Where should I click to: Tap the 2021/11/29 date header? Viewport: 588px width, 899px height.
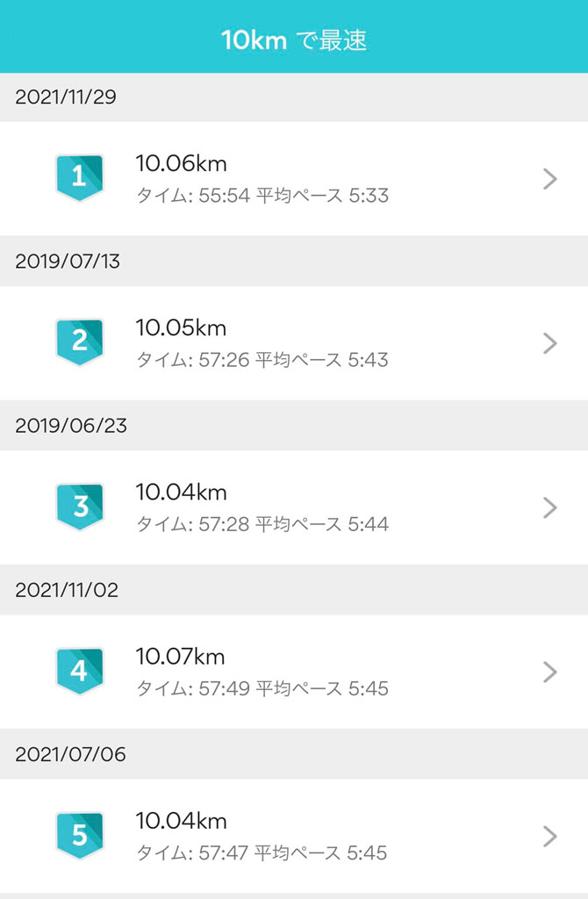(x=66, y=97)
